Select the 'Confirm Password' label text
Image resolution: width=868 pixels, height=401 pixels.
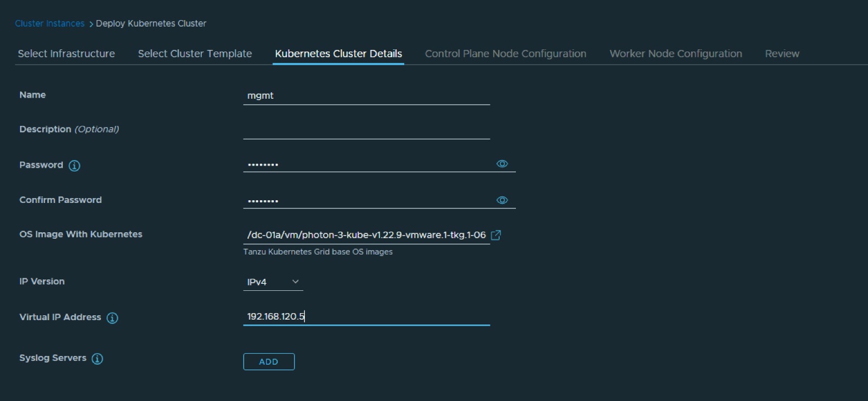[x=61, y=200]
